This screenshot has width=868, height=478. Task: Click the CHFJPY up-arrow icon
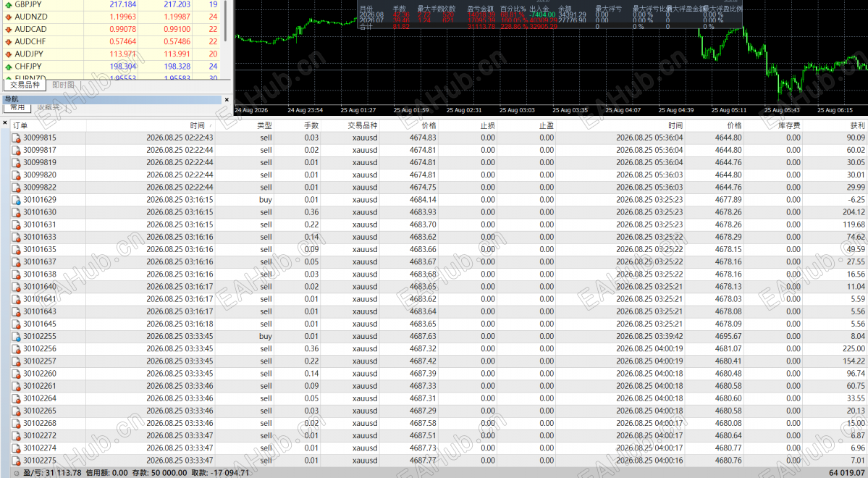pyautogui.click(x=8, y=67)
